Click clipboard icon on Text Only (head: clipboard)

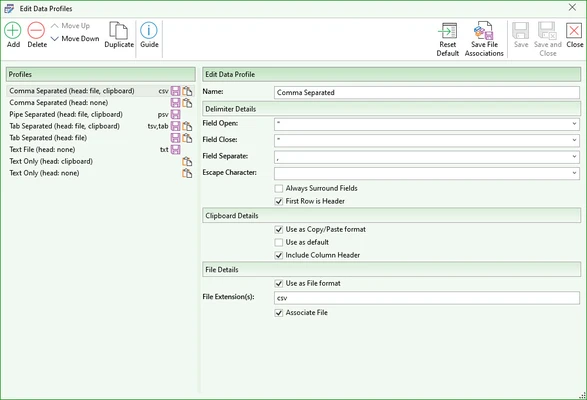click(187, 161)
